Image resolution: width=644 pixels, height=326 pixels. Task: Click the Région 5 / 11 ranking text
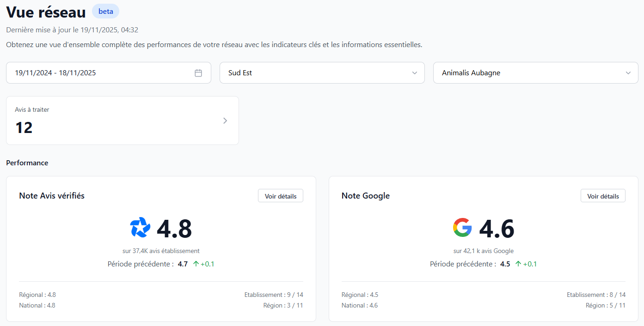click(605, 305)
